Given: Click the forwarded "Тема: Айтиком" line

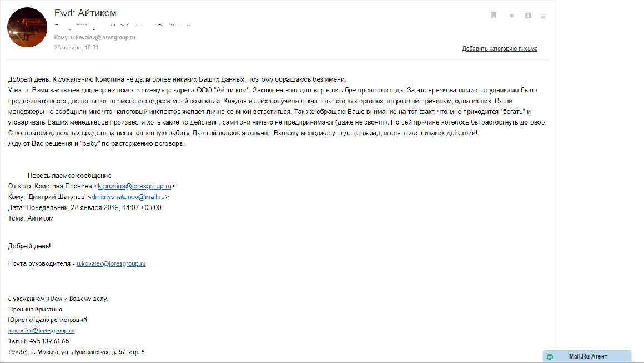Looking at the screenshot, I should (x=31, y=218).
